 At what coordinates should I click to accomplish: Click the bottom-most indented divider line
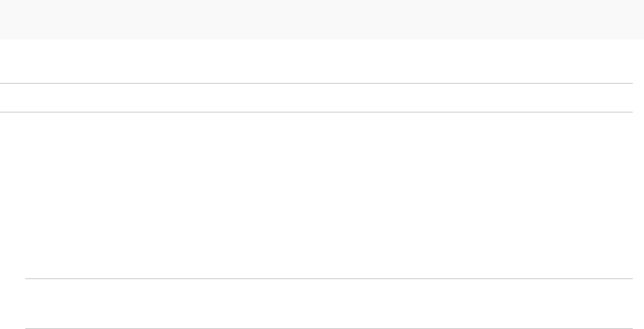click(329, 328)
